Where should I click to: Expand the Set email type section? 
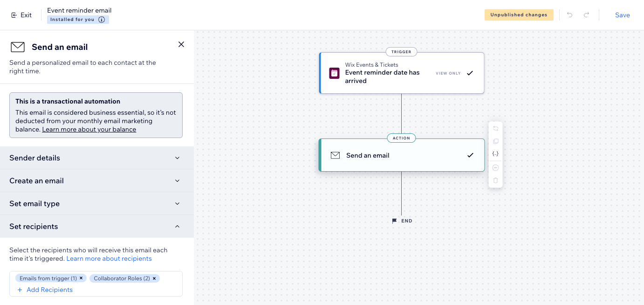(x=177, y=204)
